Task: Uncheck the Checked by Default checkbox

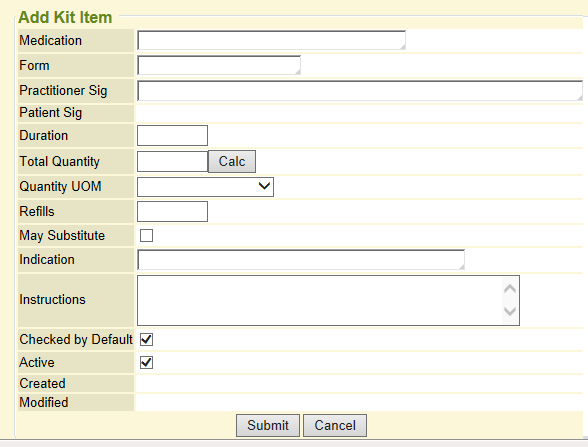Action: click(x=146, y=340)
